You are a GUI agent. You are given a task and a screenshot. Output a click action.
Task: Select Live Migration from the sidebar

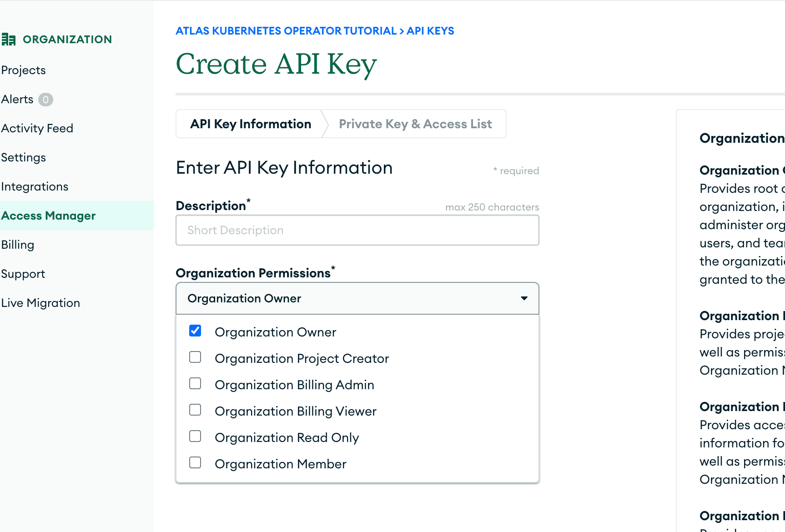[40, 302]
